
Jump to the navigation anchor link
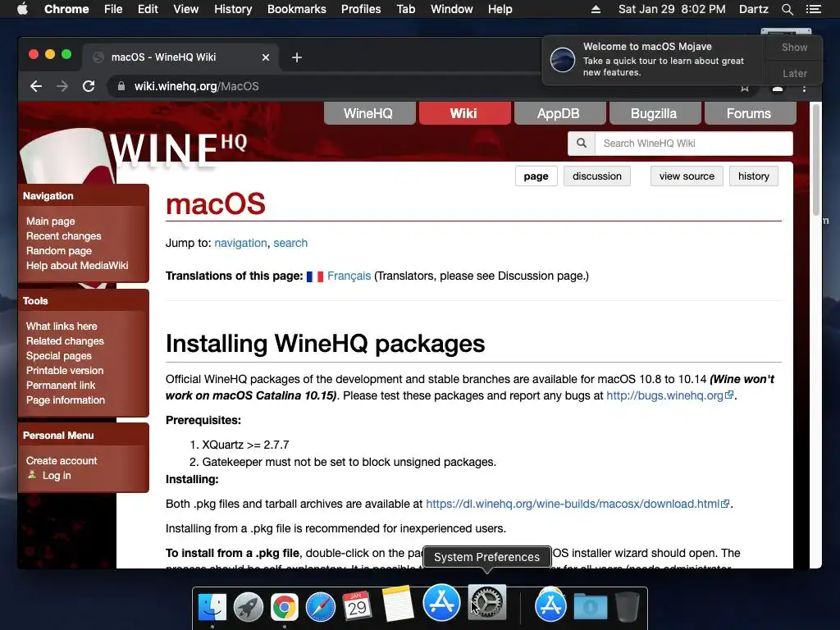tap(240, 243)
